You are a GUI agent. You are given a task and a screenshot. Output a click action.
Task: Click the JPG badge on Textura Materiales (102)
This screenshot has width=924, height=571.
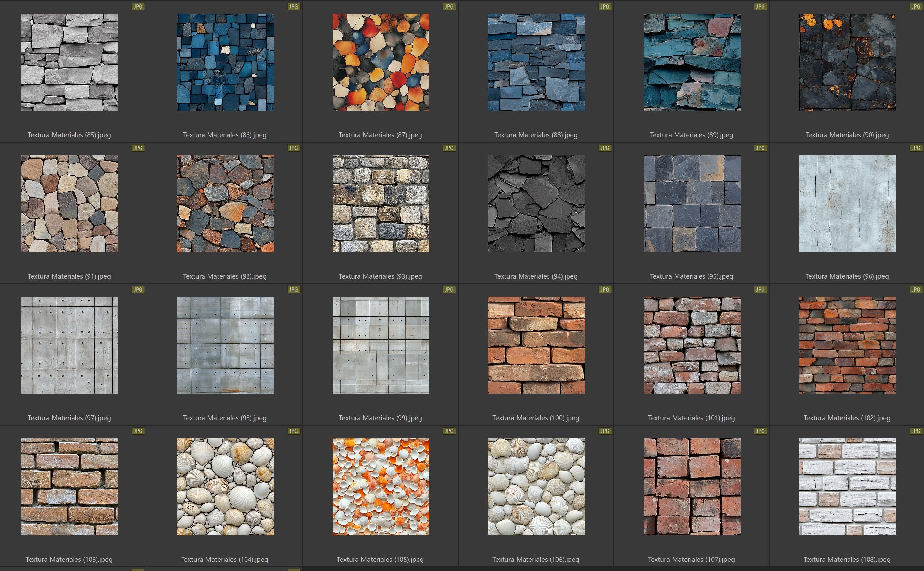[x=915, y=290]
